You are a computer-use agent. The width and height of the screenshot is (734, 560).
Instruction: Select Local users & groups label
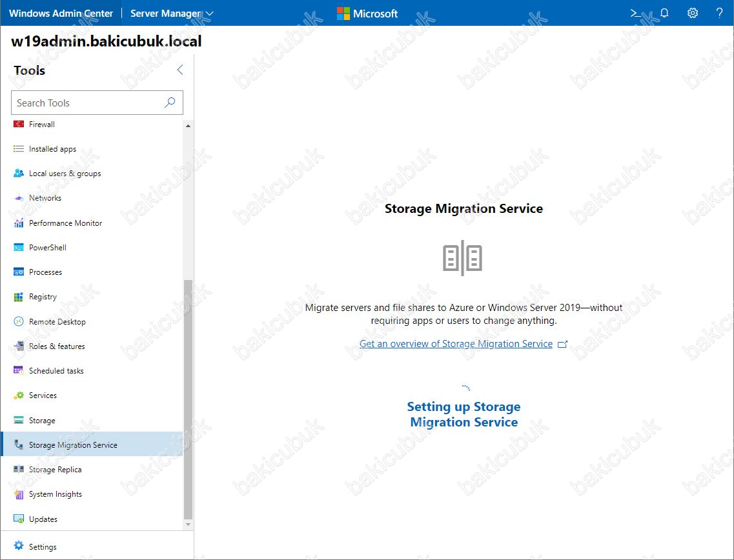point(65,174)
